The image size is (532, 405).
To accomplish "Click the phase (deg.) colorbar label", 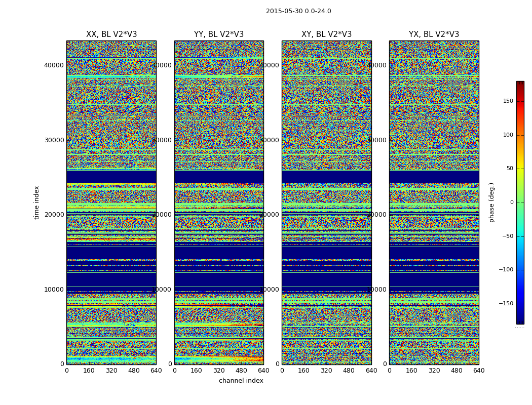I will tap(491, 202).
